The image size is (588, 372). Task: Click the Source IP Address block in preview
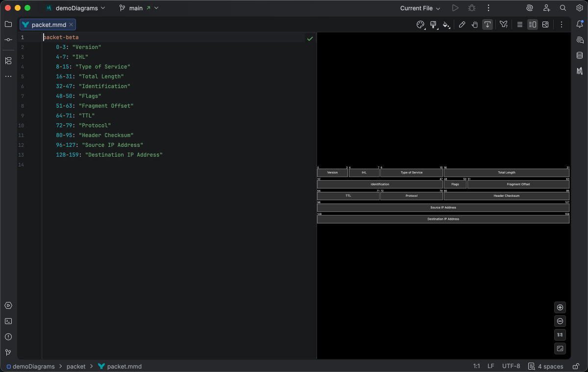443,208
